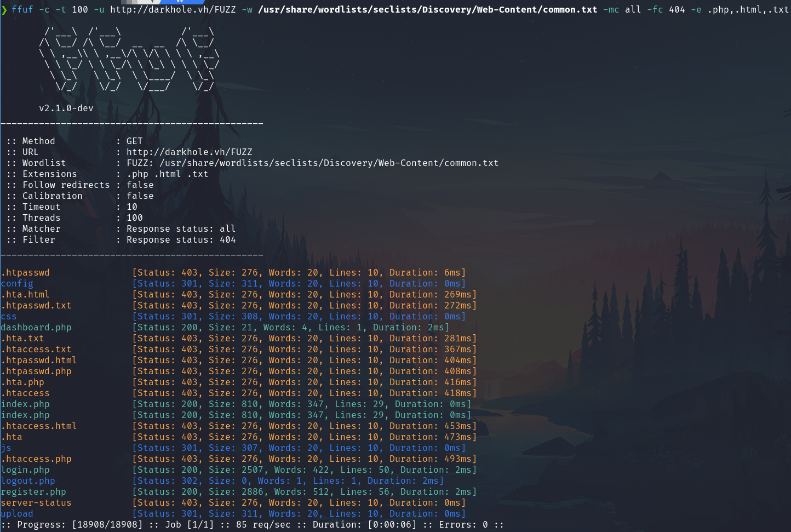Select the js directory result
The height and width of the screenshot is (532, 791).
pos(6,448)
